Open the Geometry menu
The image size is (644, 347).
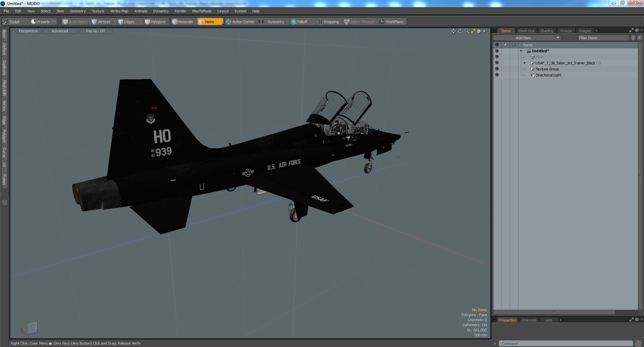tap(78, 11)
